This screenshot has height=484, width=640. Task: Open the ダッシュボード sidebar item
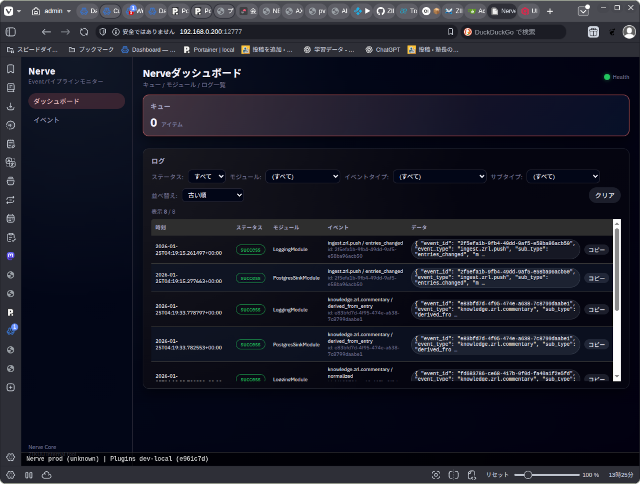click(73, 101)
